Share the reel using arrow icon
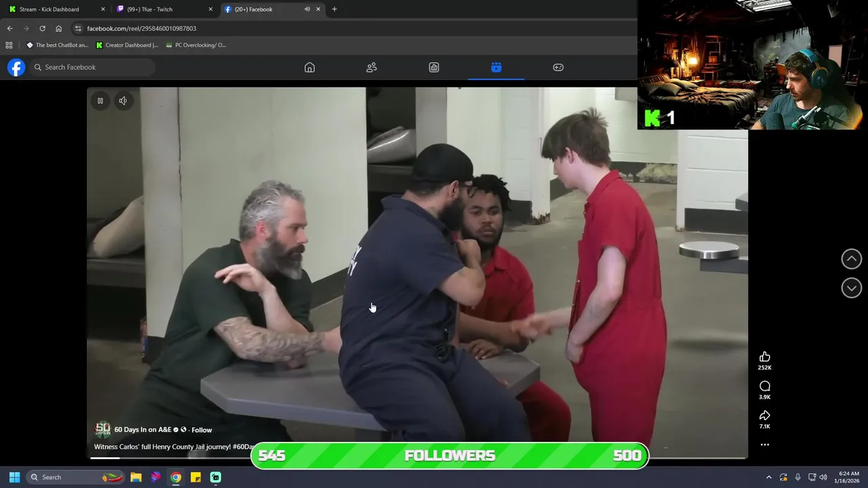 (x=765, y=415)
